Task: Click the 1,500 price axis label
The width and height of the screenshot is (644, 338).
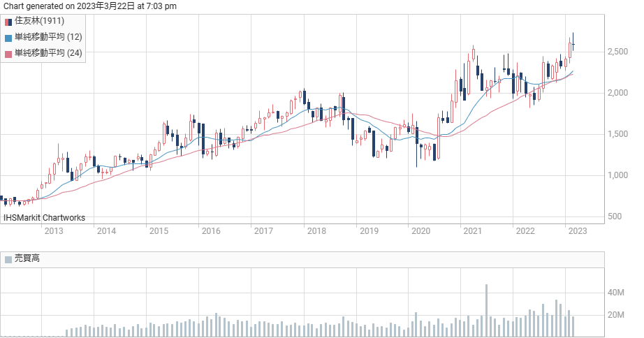Action: 618,134
